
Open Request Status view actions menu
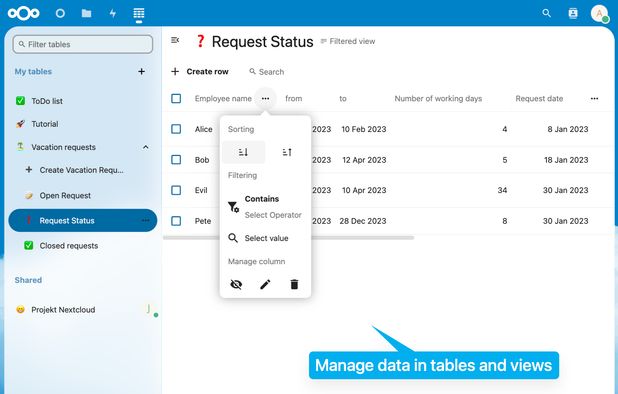145,221
